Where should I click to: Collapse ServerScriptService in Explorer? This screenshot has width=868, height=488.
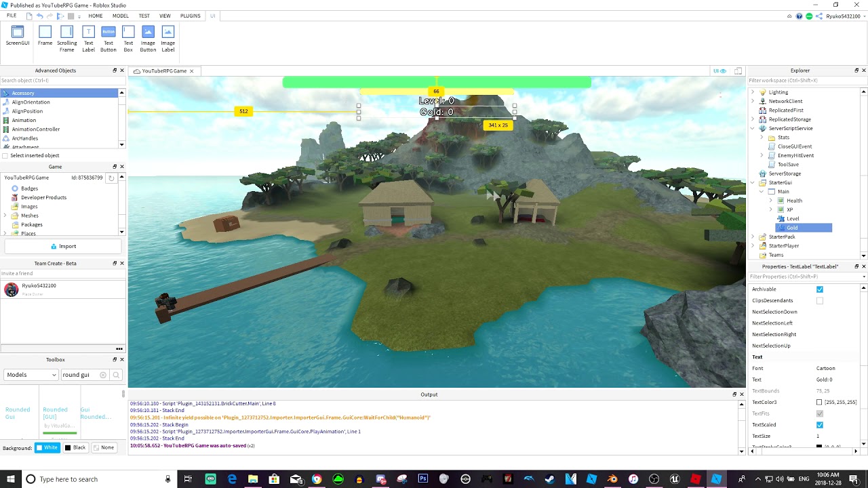[x=753, y=128]
